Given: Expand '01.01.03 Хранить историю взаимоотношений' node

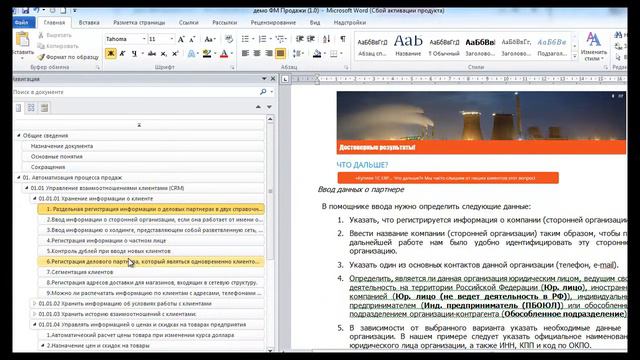Looking at the screenshot, I should pos(34,314).
